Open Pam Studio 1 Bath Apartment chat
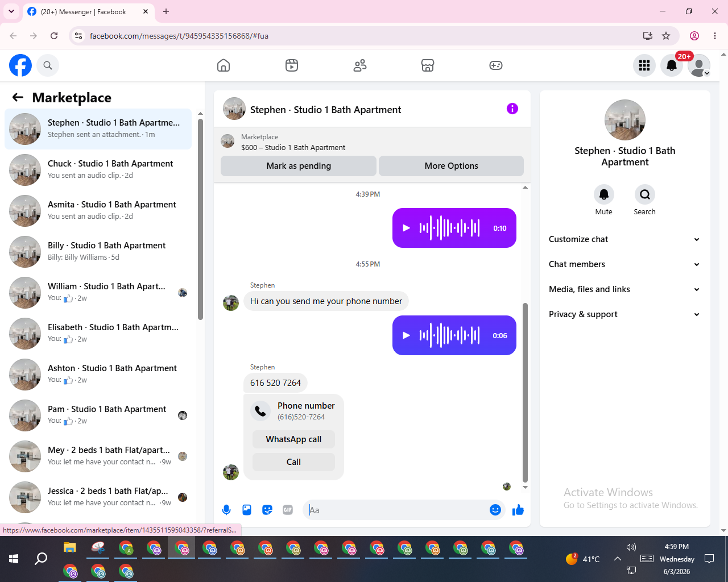This screenshot has width=728, height=582. 98,415
